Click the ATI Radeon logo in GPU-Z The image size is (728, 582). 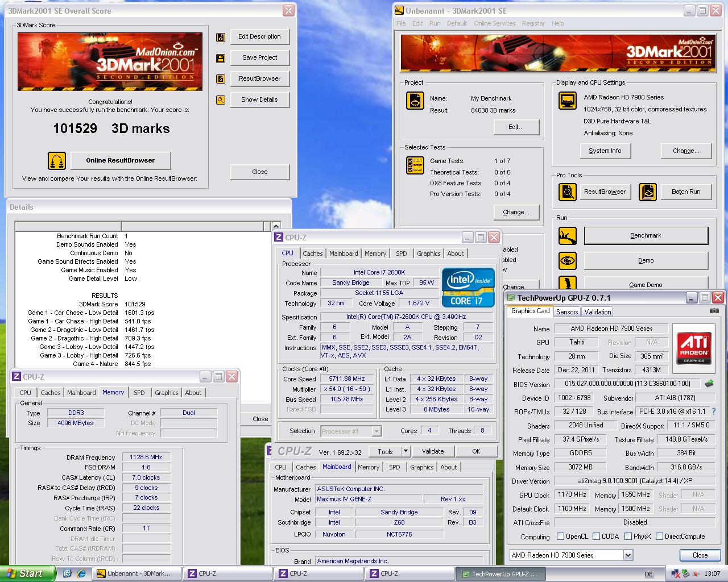694,347
